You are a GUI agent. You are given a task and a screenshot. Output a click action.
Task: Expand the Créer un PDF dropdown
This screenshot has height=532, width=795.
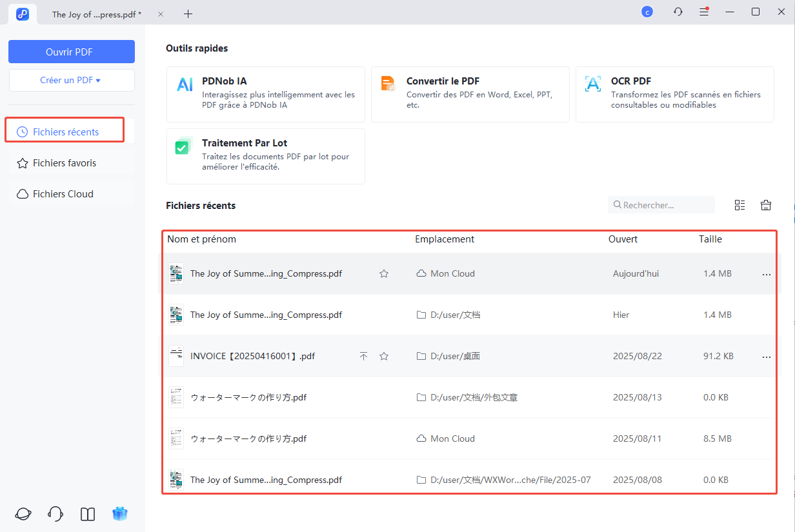(71, 81)
